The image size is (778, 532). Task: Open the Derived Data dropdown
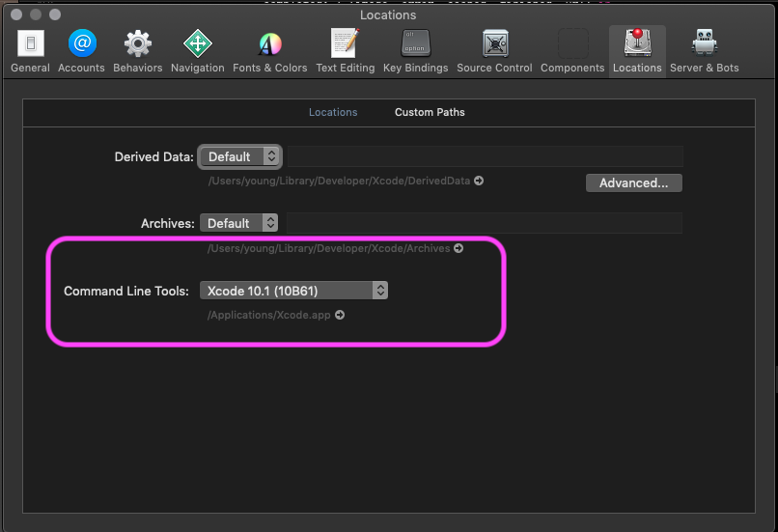point(239,156)
